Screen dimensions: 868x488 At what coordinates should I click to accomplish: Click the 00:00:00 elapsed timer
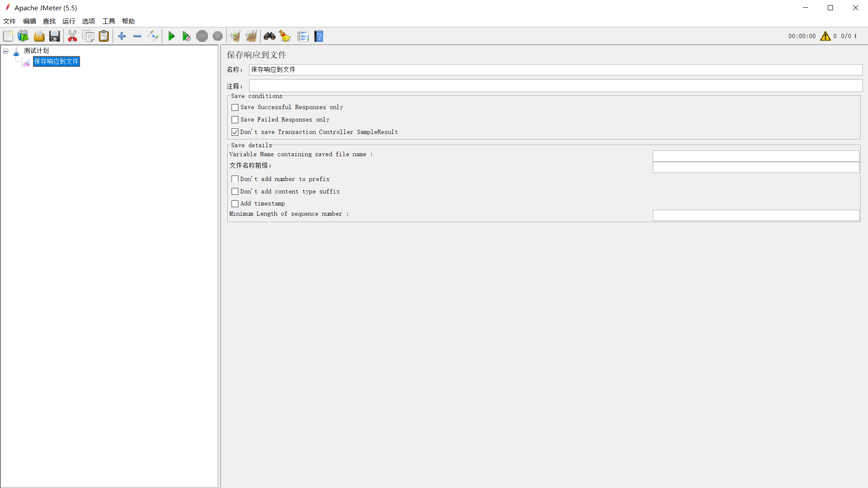point(802,36)
